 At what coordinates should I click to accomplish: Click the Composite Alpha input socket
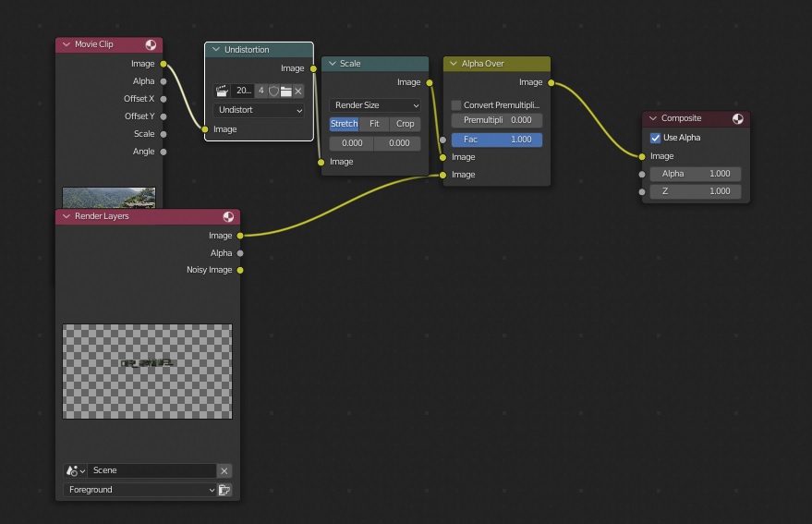[642, 175]
